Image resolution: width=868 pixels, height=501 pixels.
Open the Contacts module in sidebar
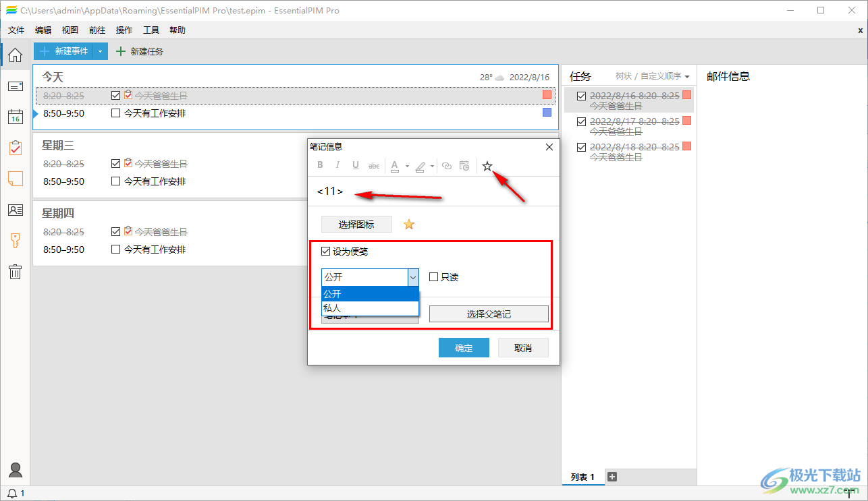click(x=15, y=210)
